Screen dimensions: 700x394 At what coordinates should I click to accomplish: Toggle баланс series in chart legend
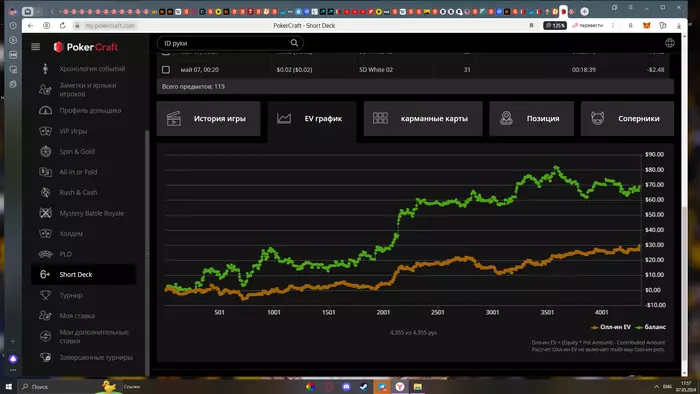tap(650, 327)
